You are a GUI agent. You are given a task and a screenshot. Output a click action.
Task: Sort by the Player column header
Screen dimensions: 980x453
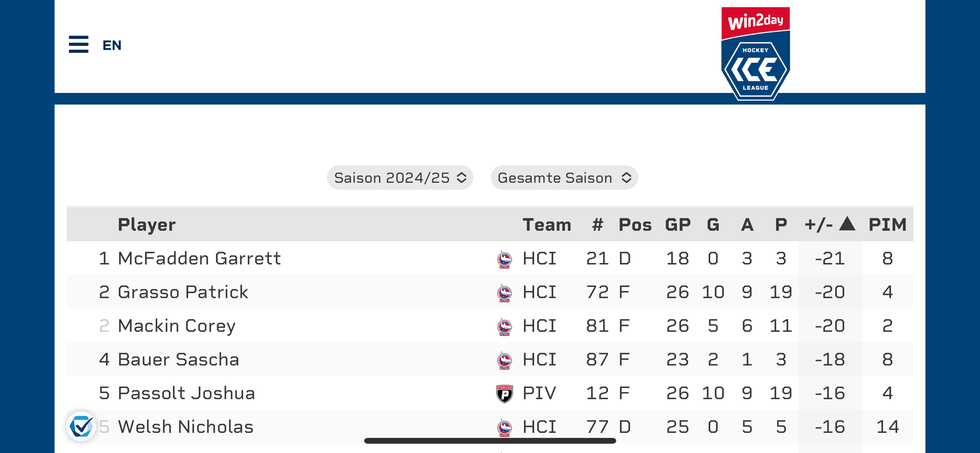point(146,225)
